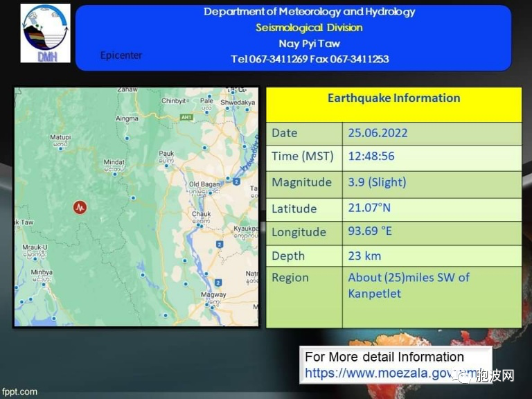Click the Shwedakya label on map
The height and width of the screenshot is (399, 532).
pos(238,102)
